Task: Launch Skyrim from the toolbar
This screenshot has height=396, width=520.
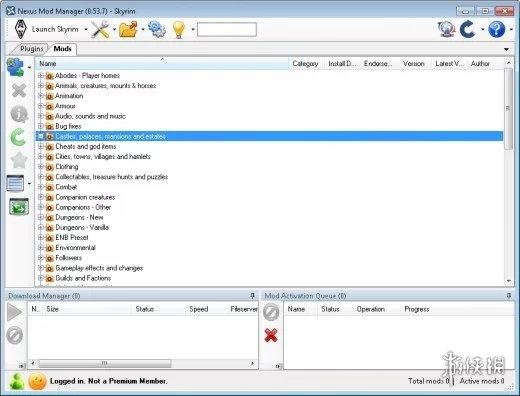Action: (x=47, y=29)
